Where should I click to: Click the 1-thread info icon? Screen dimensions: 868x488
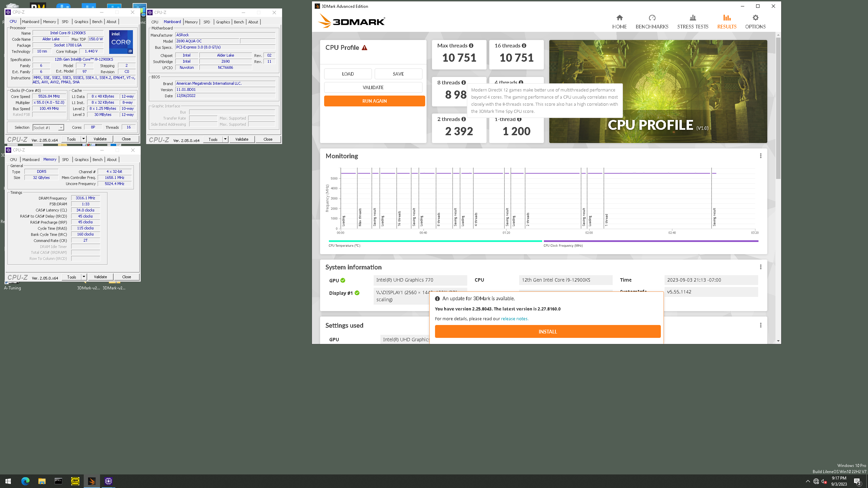point(519,119)
